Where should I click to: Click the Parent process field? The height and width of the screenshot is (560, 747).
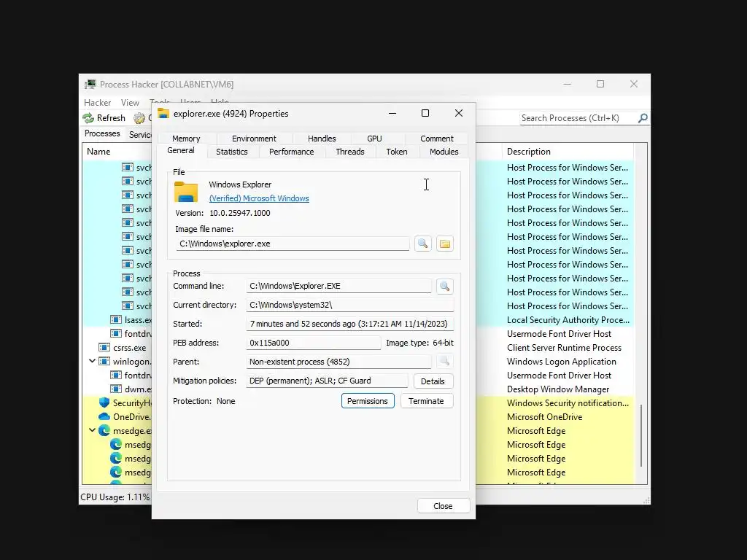[x=338, y=362]
